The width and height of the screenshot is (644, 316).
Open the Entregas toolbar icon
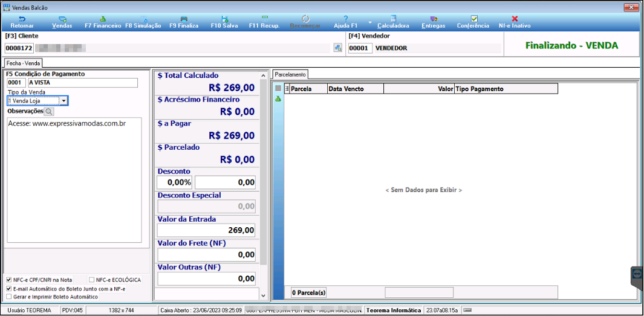(434, 22)
